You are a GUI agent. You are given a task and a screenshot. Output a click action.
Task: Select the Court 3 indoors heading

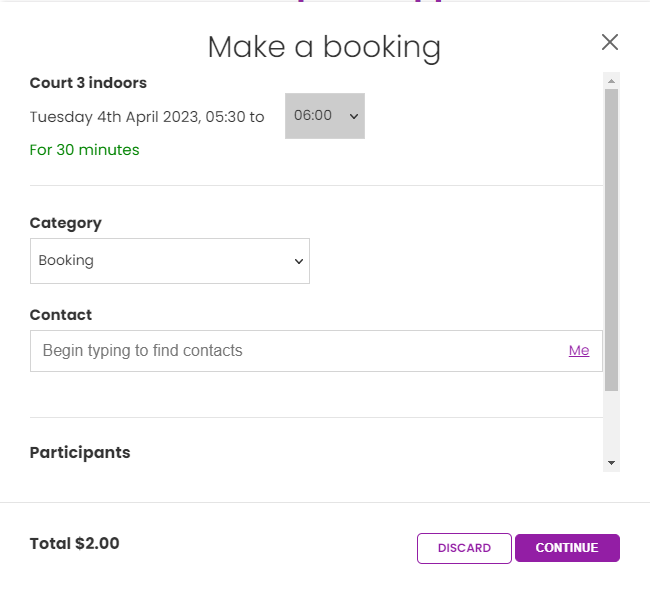point(88,83)
